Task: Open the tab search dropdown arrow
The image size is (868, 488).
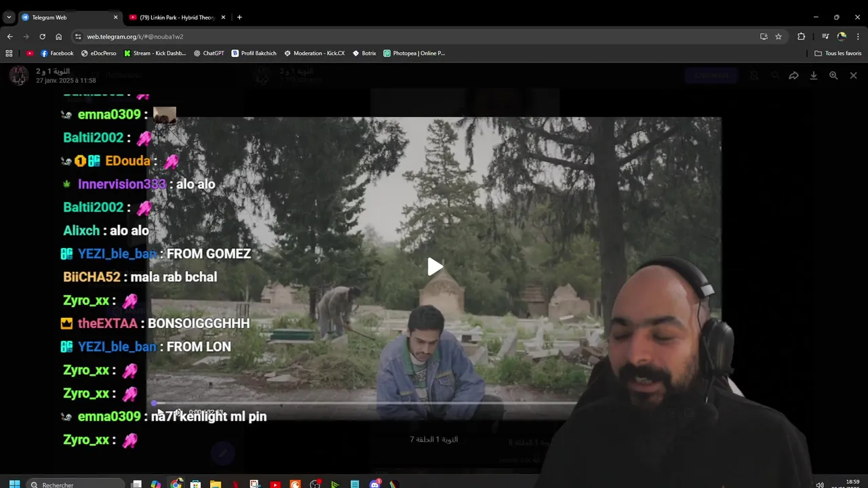Action: pos(9,17)
